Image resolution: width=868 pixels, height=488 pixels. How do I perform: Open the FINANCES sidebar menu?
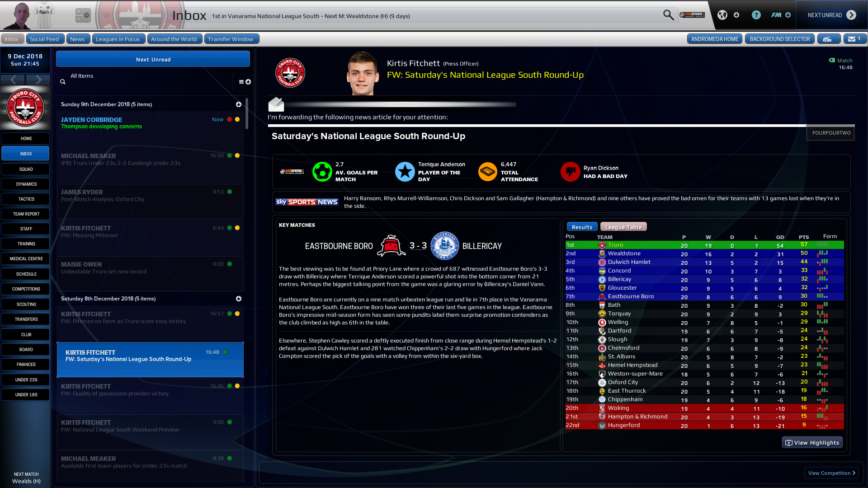click(26, 364)
